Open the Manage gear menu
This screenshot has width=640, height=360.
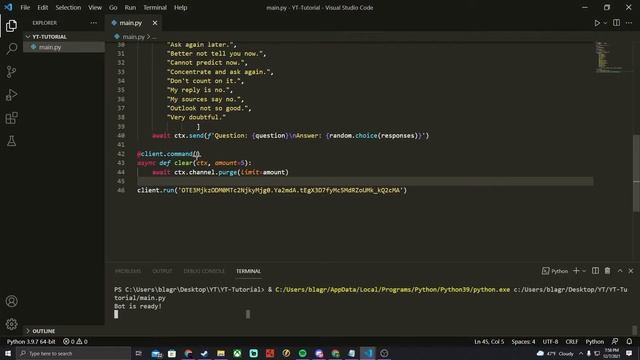tap(11, 324)
